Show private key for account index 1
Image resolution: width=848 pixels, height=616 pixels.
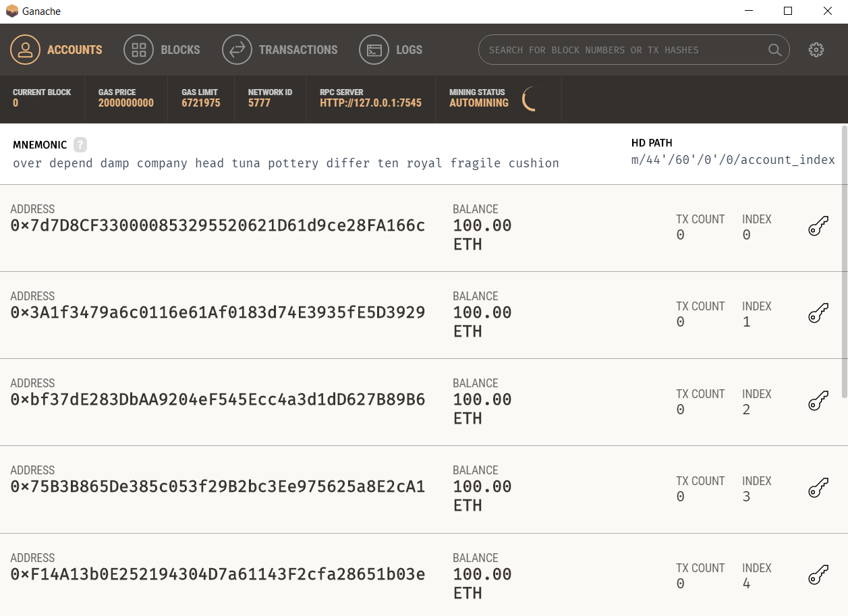818,314
